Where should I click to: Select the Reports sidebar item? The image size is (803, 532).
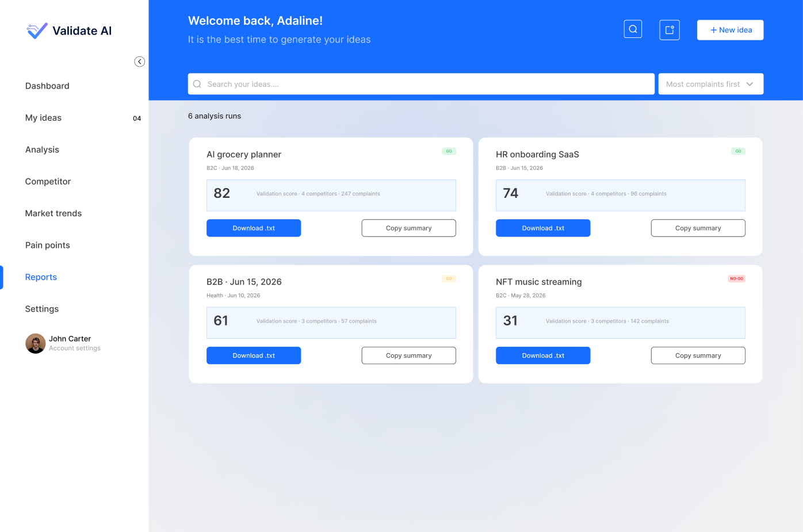click(x=41, y=277)
